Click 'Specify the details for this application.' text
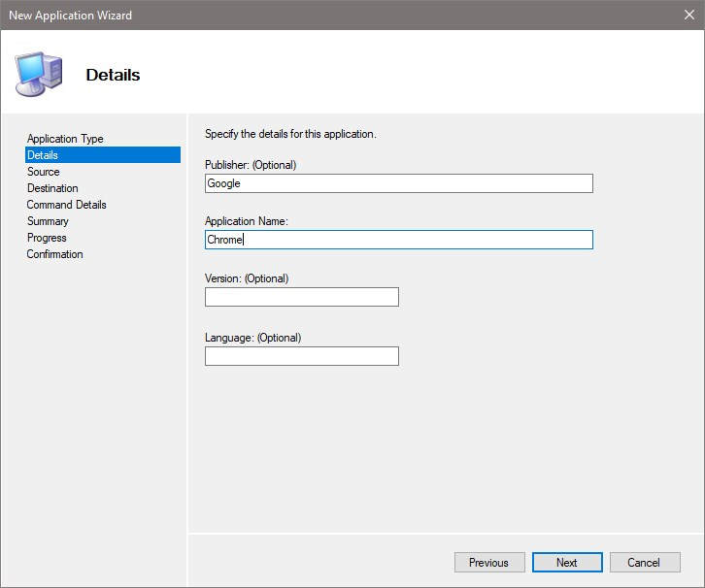Viewport: 705px width, 588px height. pos(290,134)
